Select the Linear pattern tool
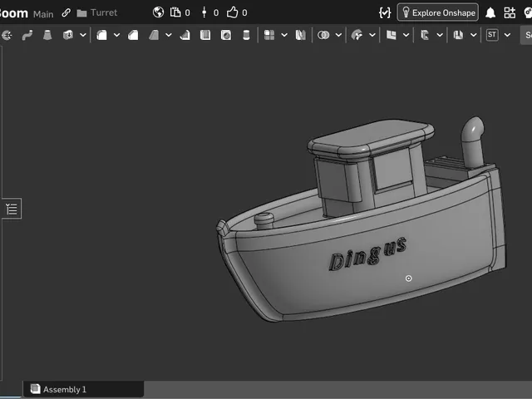The height and width of the screenshot is (399, 532). pos(269,35)
